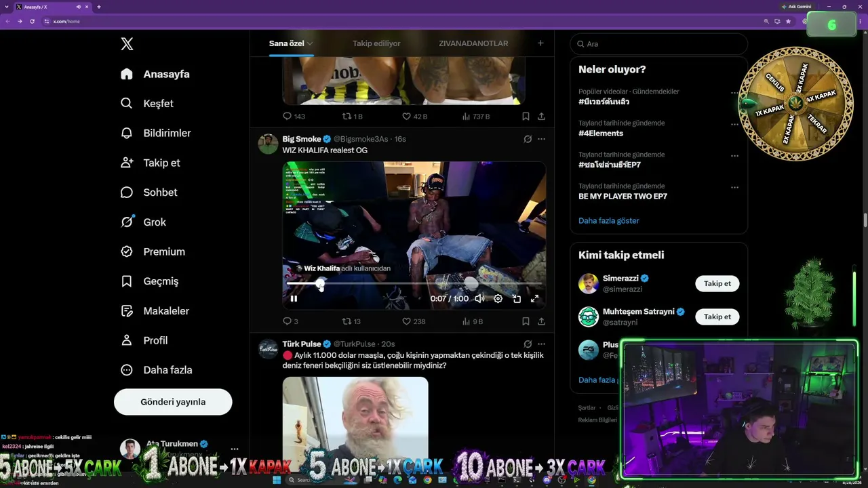Open Bildirimler notifications
This screenshot has width=868, height=488.
(156, 133)
